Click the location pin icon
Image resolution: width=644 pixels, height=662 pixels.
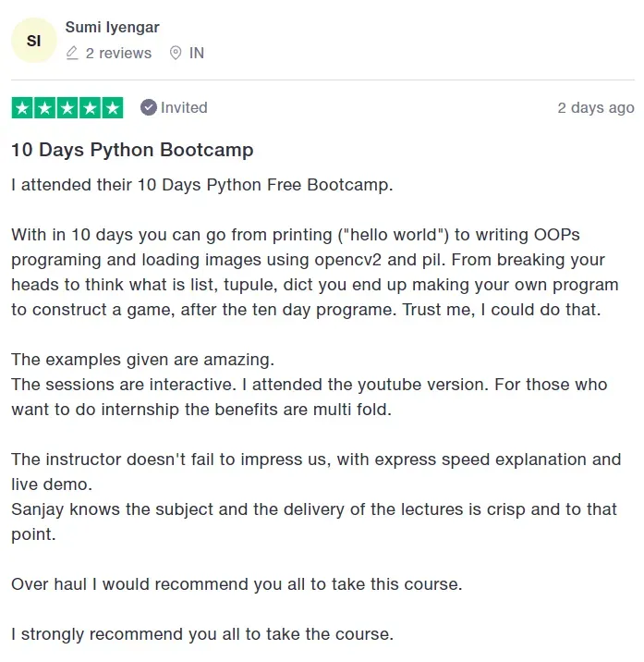point(176,53)
